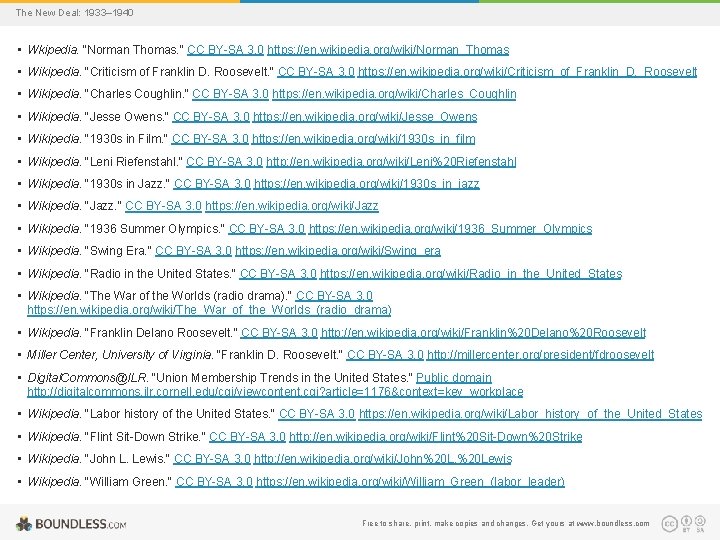Select the slide title "The New Deal: 1933–1940"
Image resolution: width=720 pixels, height=540 pixels.
(74, 12)
